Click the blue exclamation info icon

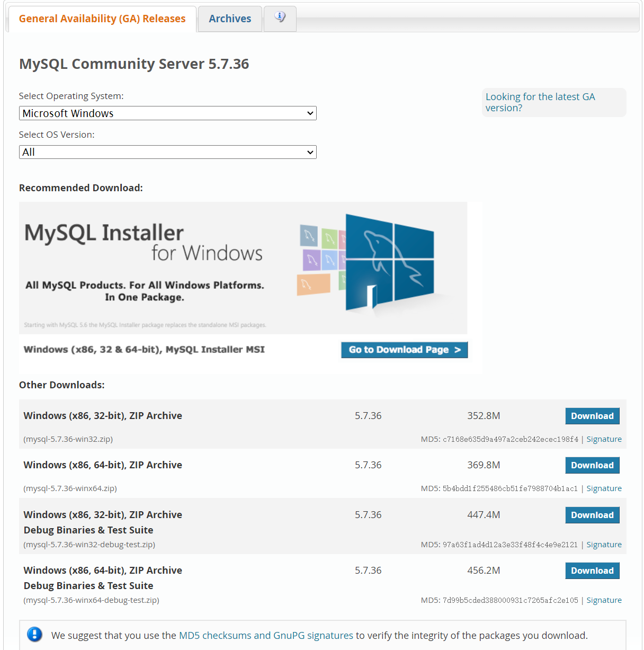coord(34,634)
